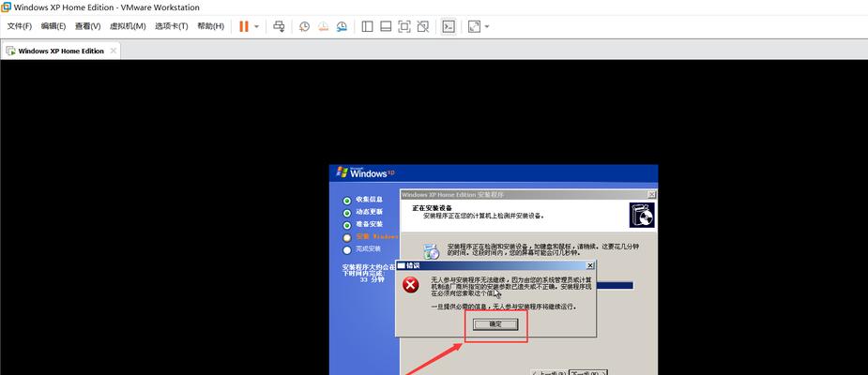This screenshot has width=868, height=375.
Task: Close the 错误 dialog with its X button
Action: pyautogui.click(x=589, y=265)
